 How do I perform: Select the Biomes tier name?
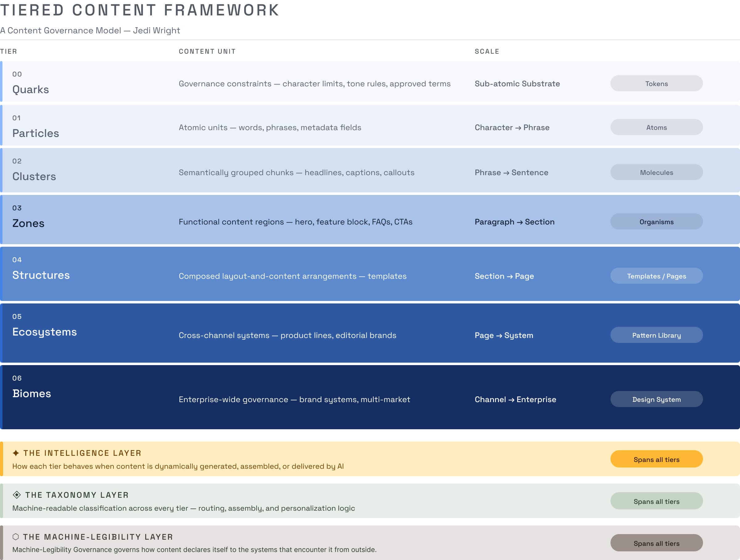coord(31,393)
